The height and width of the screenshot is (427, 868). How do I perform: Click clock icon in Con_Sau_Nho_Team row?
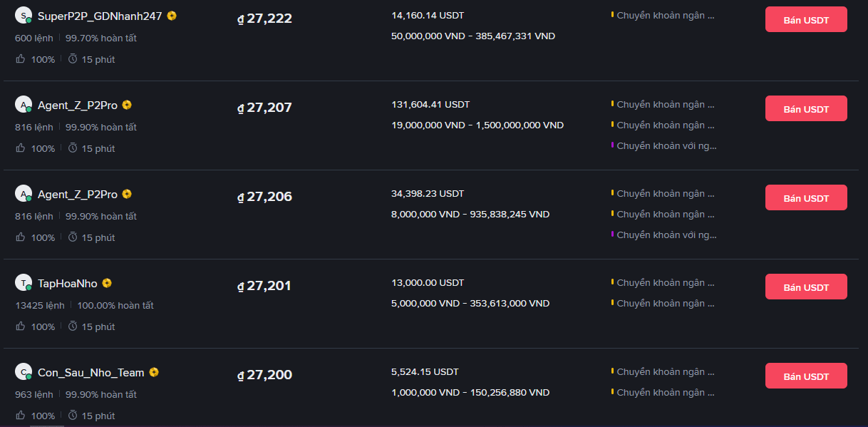pos(73,415)
